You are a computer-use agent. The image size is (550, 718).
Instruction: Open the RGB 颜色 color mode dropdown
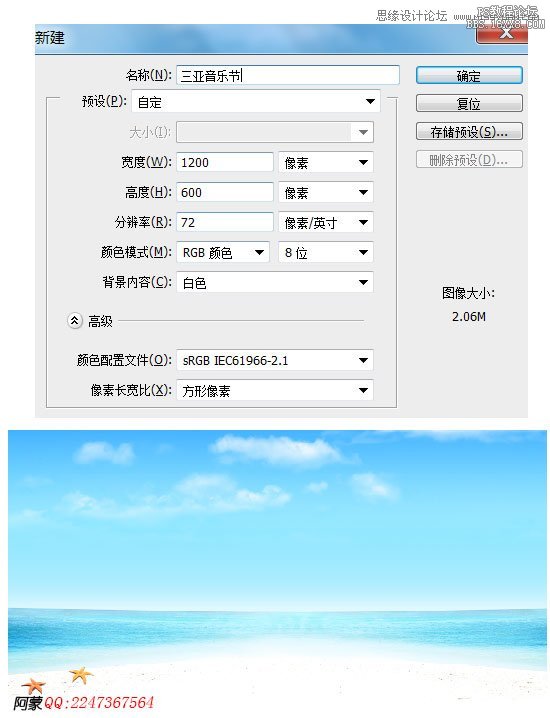[223, 252]
